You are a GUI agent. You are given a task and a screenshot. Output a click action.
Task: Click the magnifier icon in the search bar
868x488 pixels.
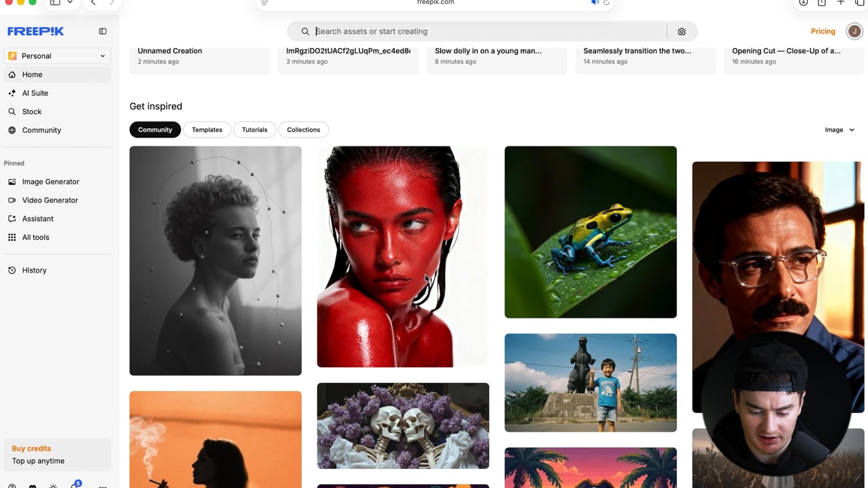pos(305,31)
